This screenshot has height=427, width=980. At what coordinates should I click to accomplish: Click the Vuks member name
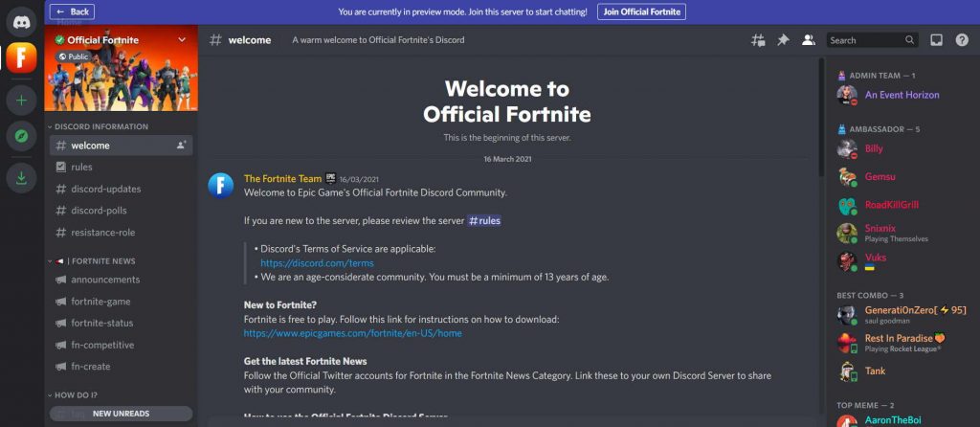point(876,257)
